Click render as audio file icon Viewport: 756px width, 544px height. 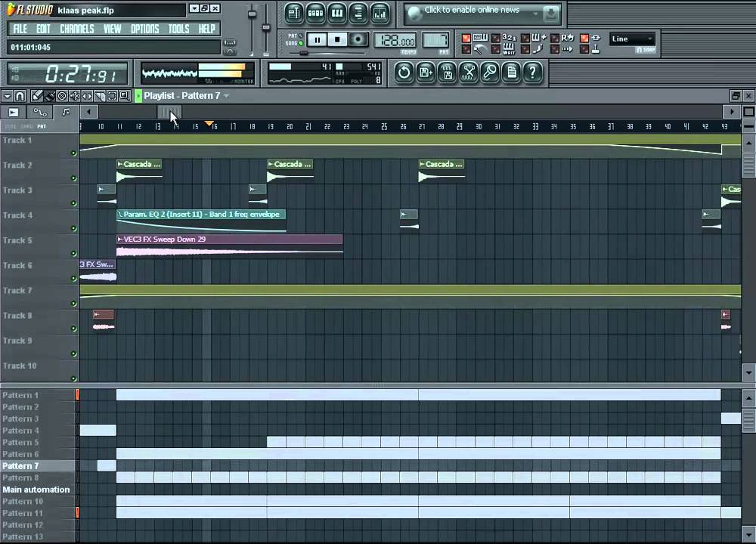(x=448, y=73)
